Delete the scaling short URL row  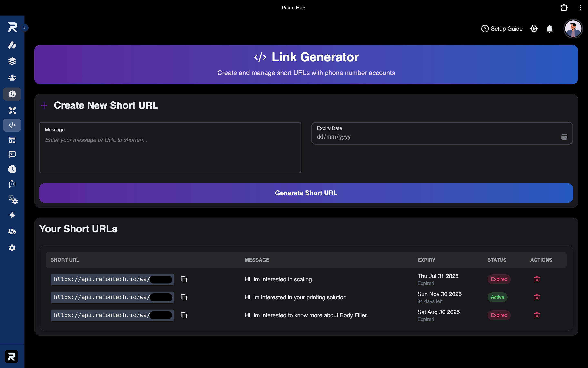point(537,279)
